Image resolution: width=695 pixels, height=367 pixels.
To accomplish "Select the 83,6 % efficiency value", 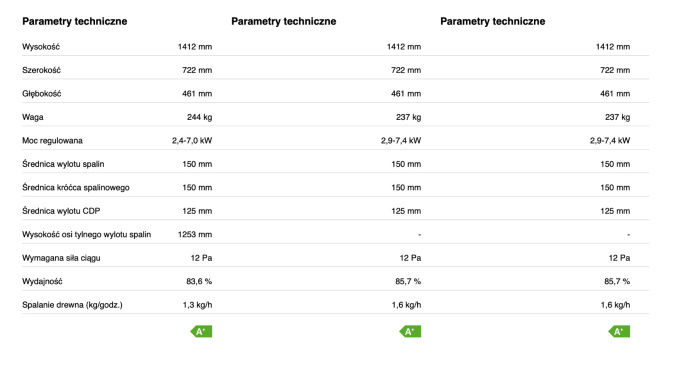I will 199,281.
